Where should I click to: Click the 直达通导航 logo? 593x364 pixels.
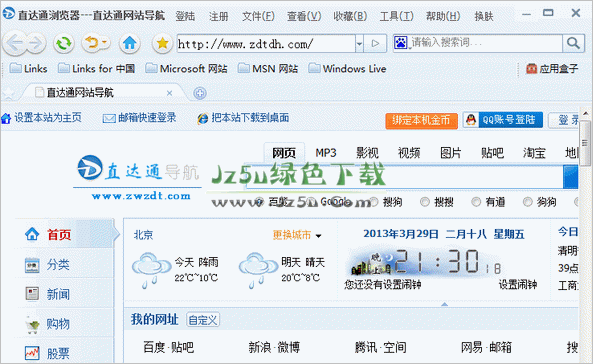pyautogui.click(x=138, y=177)
